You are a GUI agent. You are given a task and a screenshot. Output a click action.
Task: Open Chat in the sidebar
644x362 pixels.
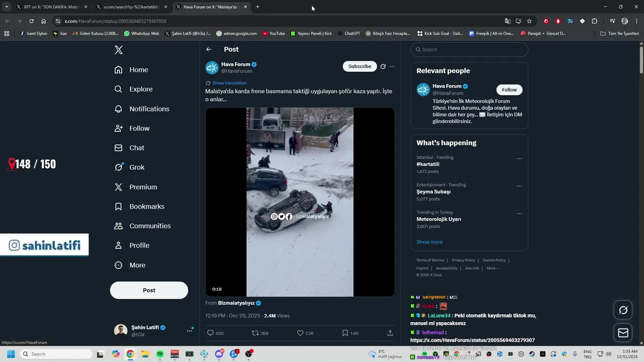click(129, 148)
